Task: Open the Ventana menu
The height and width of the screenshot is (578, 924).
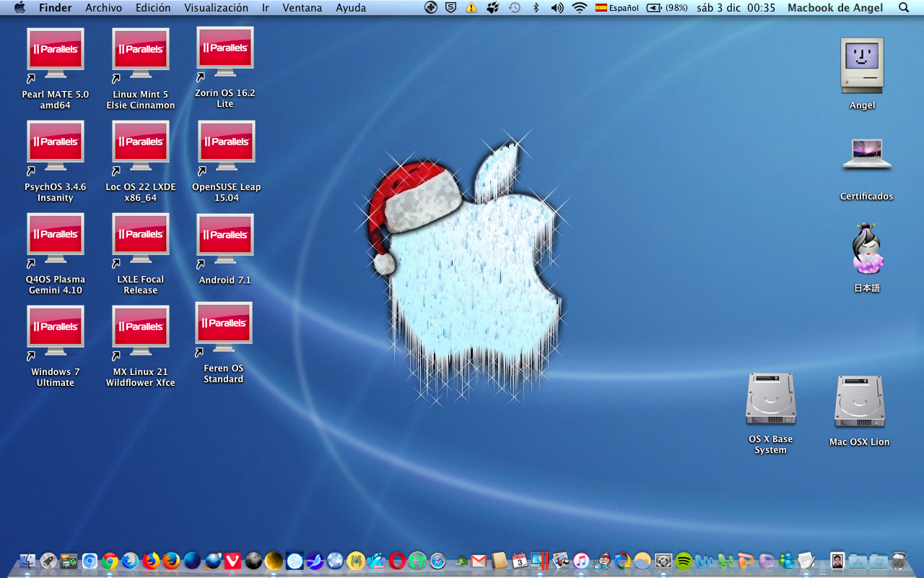Action: pyautogui.click(x=302, y=8)
